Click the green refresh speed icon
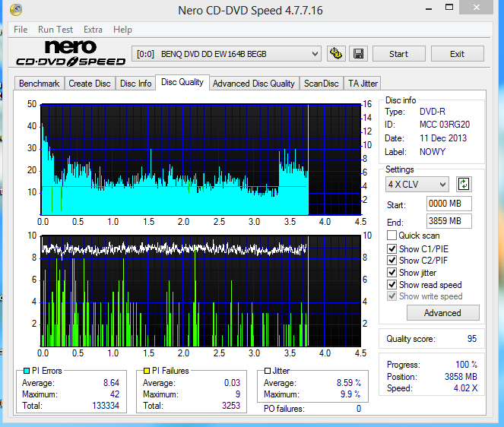This screenshot has height=427, width=504. click(464, 184)
